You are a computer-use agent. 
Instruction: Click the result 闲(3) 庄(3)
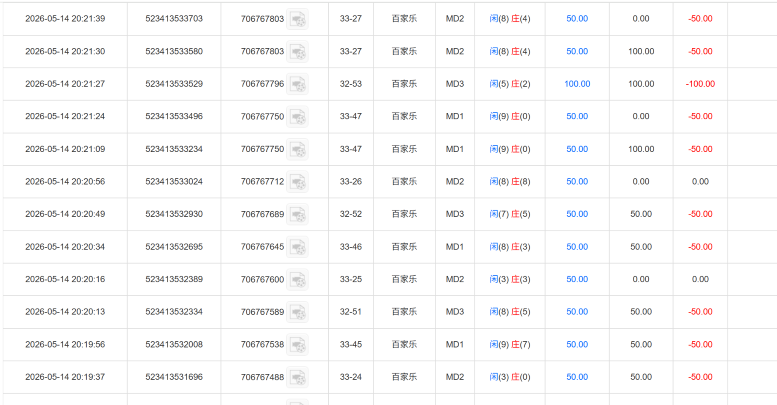pyautogui.click(x=510, y=279)
